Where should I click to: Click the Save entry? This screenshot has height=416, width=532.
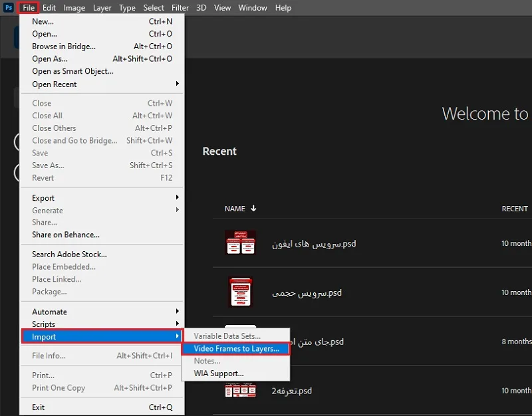coord(102,153)
